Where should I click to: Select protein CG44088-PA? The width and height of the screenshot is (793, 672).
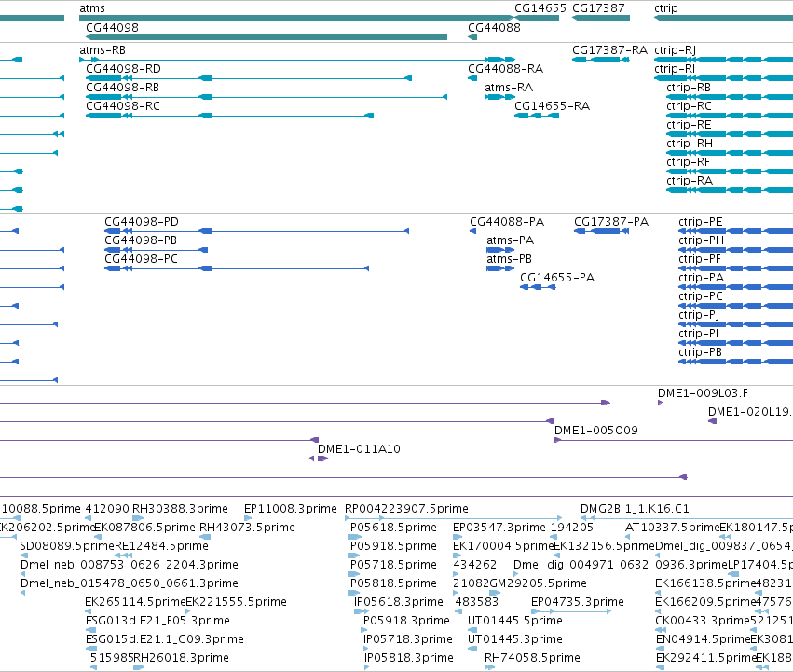[472, 231]
